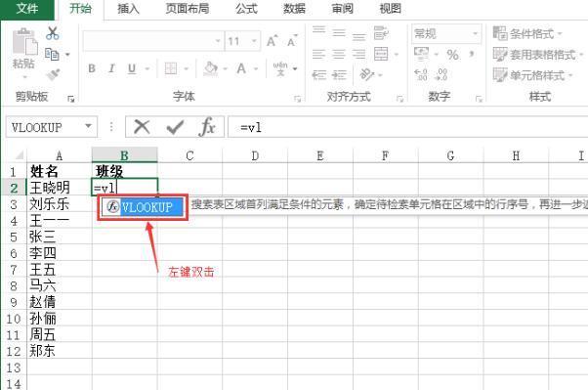
Task: Click cell containing 王晓明
Action: pos(60,188)
